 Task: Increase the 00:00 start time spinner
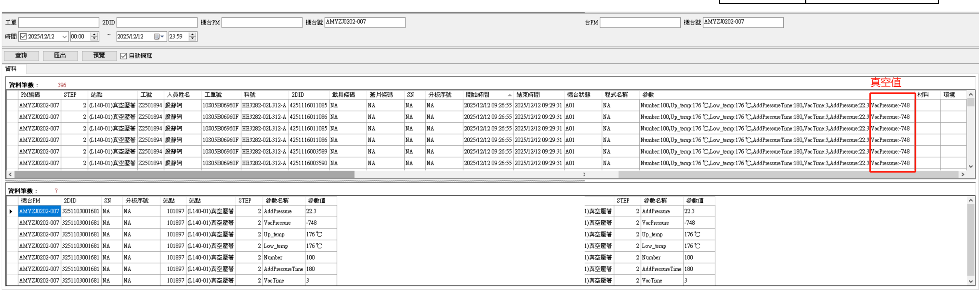point(95,34)
